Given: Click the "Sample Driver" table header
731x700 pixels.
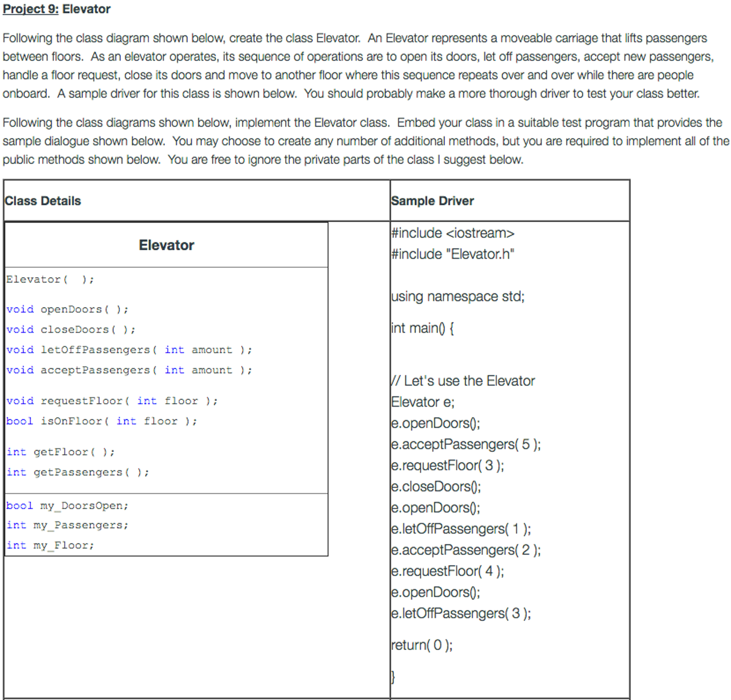Looking at the screenshot, I should point(432,200).
